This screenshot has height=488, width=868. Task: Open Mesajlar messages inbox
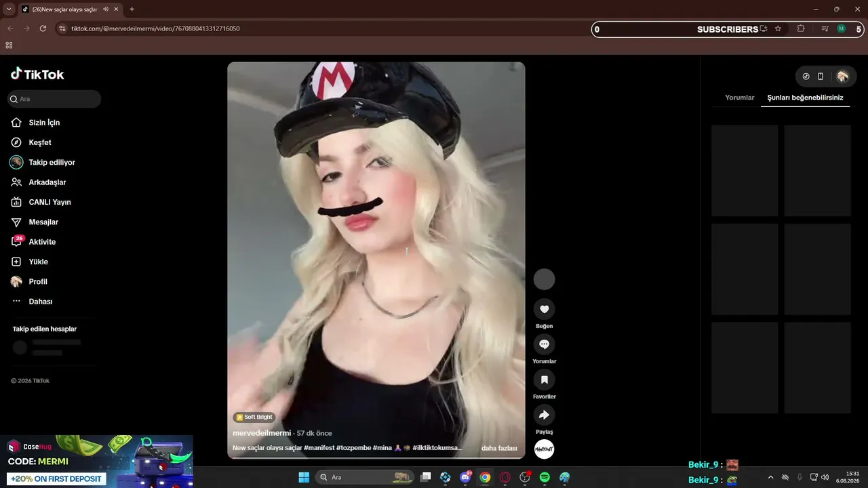click(x=35, y=222)
